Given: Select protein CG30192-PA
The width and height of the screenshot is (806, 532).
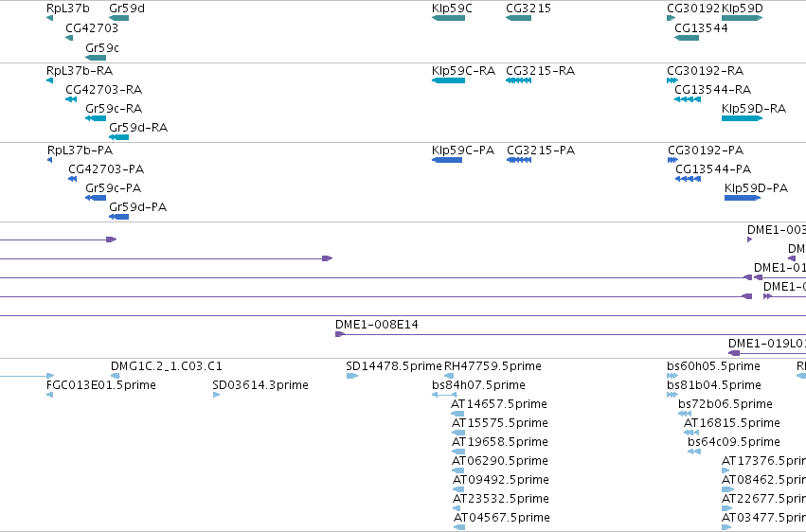Looking at the screenshot, I should click(x=672, y=160).
